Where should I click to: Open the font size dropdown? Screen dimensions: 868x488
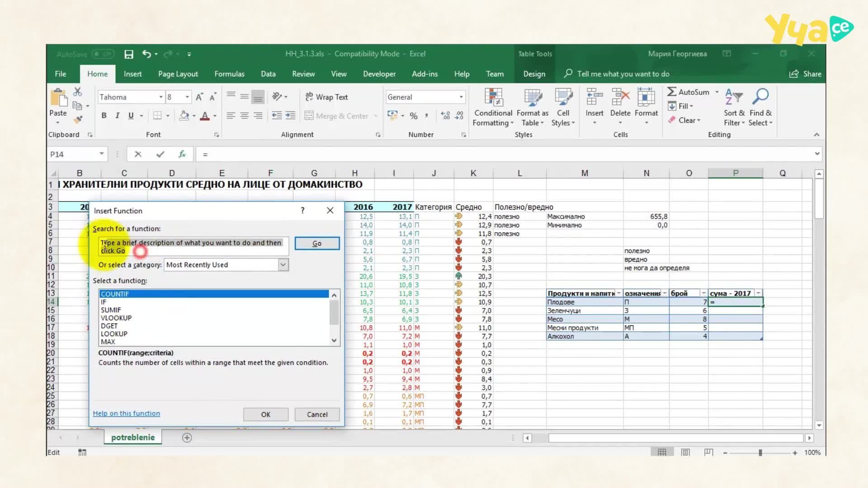pos(187,97)
